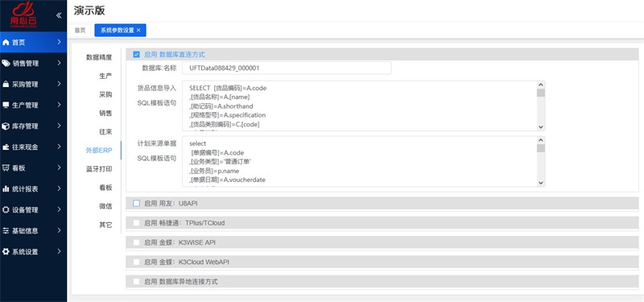Open the 其它 settings tab

pyautogui.click(x=105, y=225)
